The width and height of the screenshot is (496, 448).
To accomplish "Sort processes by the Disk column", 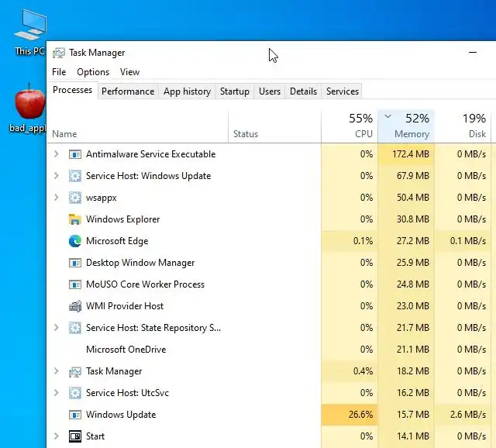I will [x=463, y=126].
